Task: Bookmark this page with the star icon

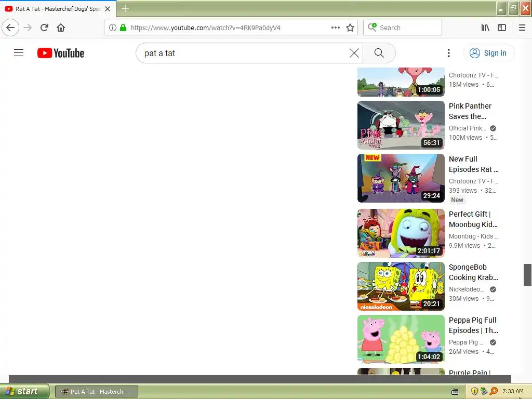Action: point(350,28)
